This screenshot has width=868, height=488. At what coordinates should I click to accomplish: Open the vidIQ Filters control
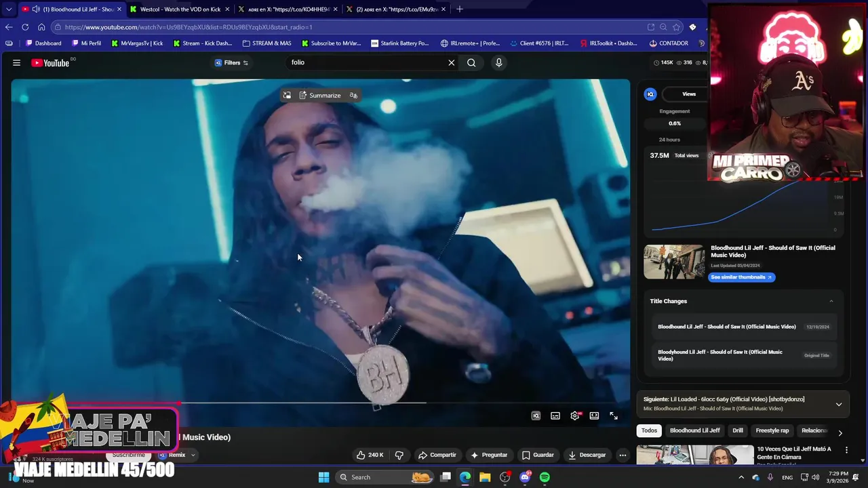coord(232,62)
